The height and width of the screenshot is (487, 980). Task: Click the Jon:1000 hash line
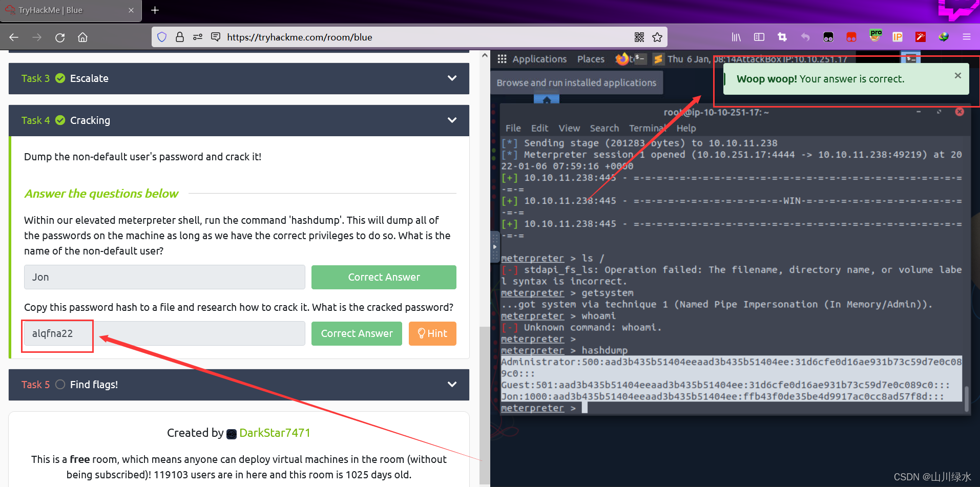click(722, 396)
